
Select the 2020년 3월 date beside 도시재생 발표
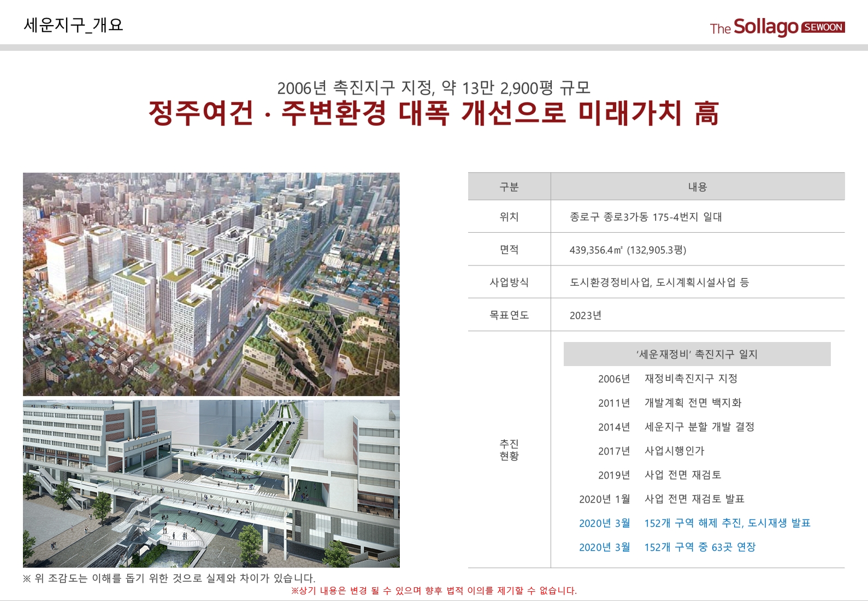click(605, 523)
